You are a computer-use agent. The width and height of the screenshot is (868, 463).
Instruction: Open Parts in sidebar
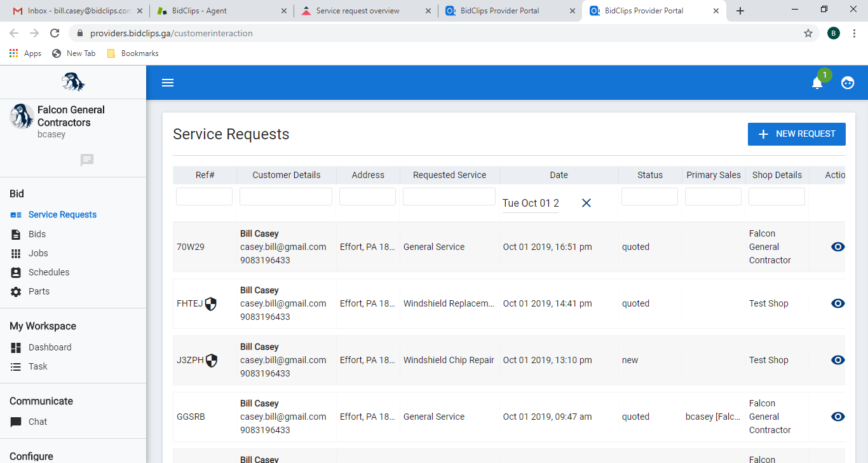(x=39, y=291)
